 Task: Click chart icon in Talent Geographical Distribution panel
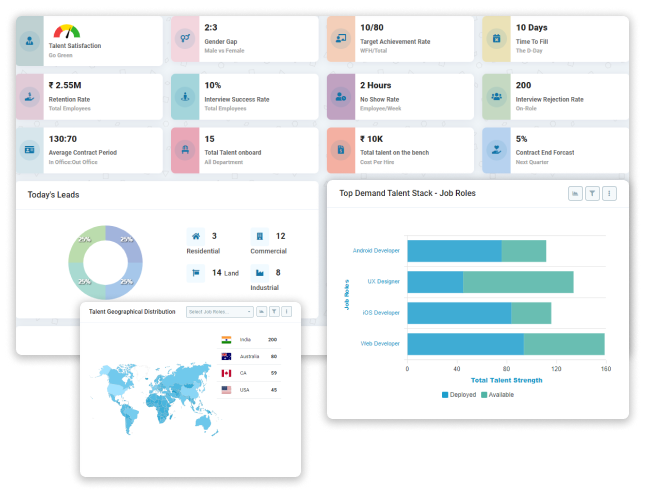pos(261,312)
